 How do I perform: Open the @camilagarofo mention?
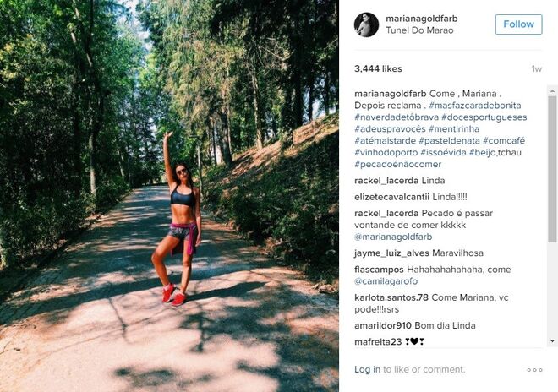[386, 281]
